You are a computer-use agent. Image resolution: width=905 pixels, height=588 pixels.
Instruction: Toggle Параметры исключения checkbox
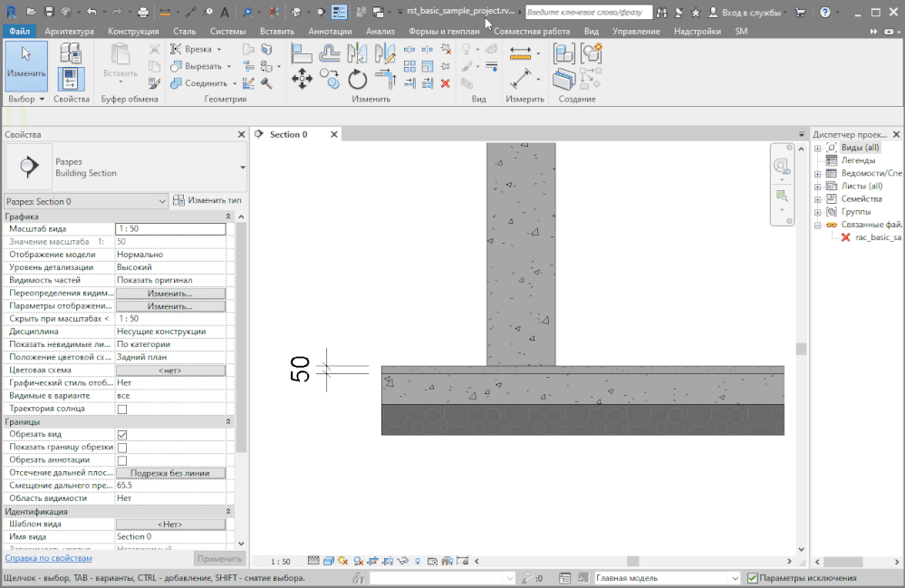tap(752, 578)
